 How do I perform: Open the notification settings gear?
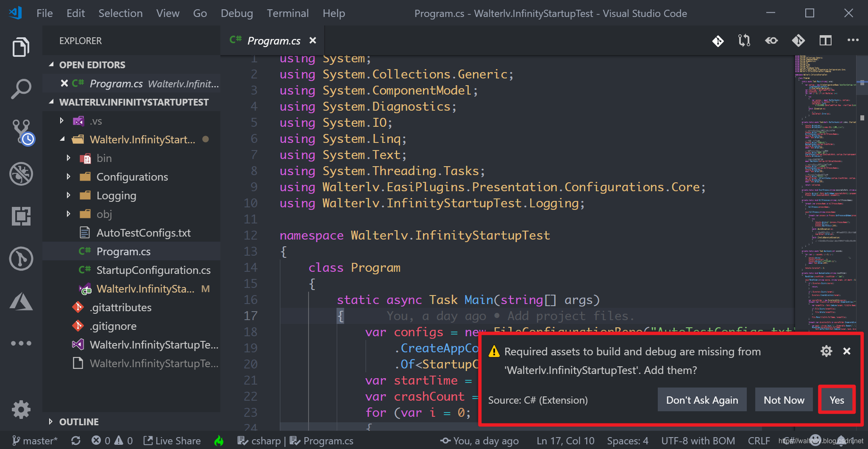pos(826,351)
